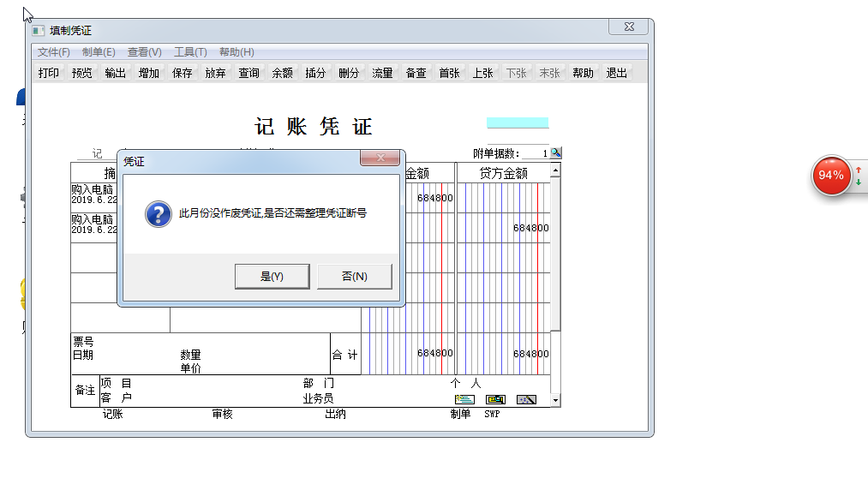This screenshot has height=484, width=868.
Task: Click the 余额 toolbar button
Action: pyautogui.click(x=282, y=73)
